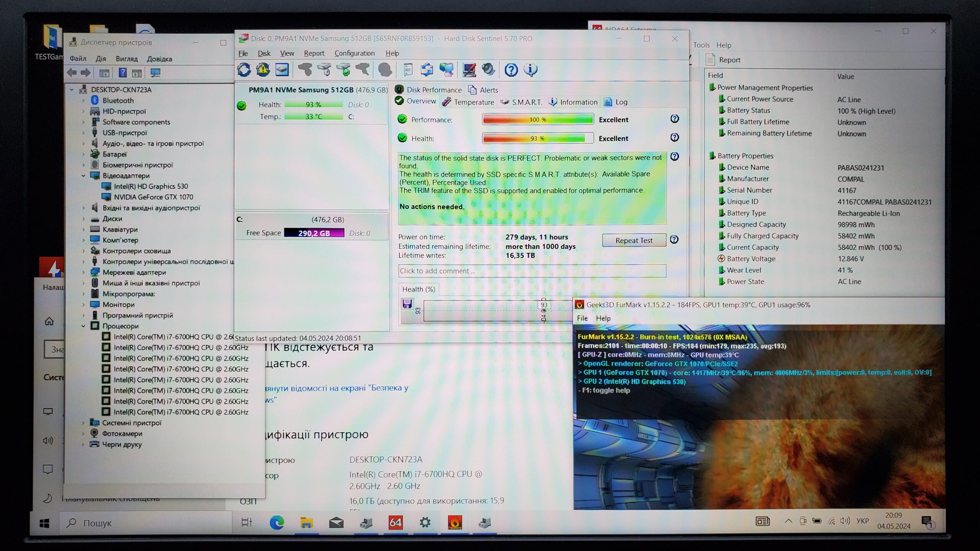Image resolution: width=980 pixels, height=551 pixels.
Task: Collapse the Процесори tree node
Action: pos(83,326)
